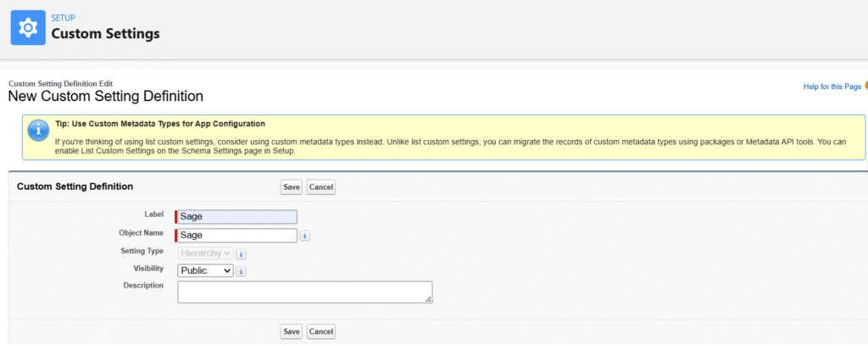Open the Setting Type Hierarchy dropdown
Image resolution: width=868 pixels, height=346 pixels.
pyautogui.click(x=204, y=253)
